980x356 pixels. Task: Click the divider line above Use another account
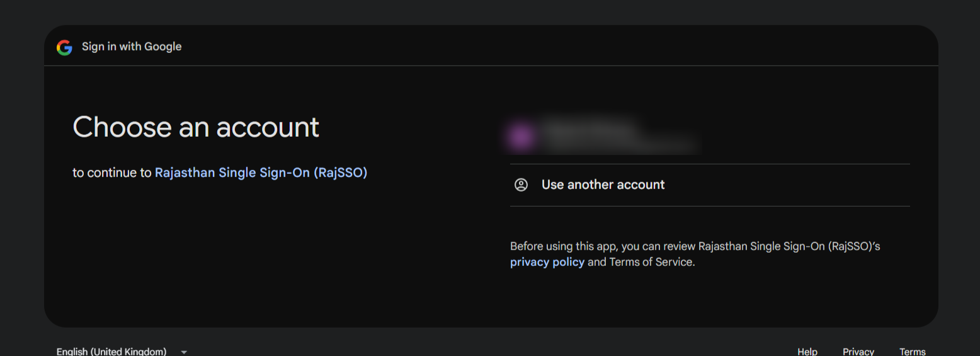(710, 164)
